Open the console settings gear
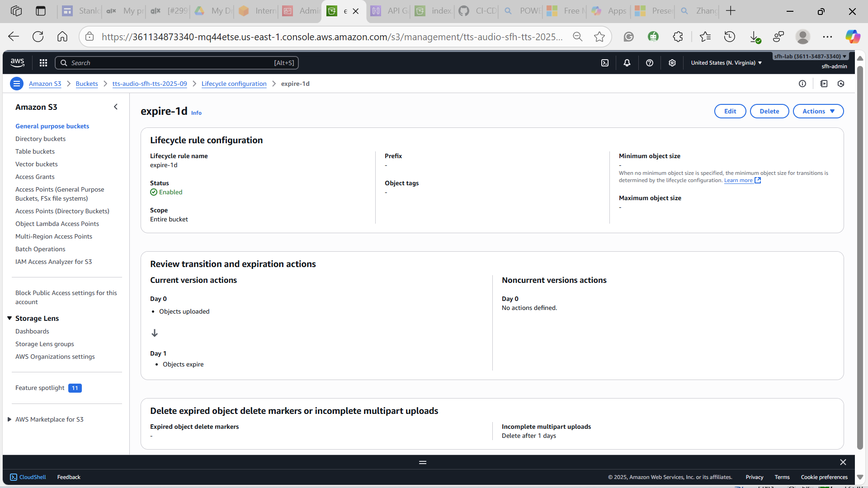Viewport: 868px width, 488px height. point(672,63)
